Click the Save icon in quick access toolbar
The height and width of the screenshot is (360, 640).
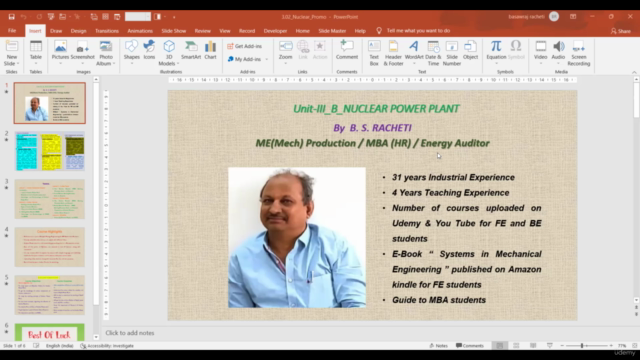point(11,17)
